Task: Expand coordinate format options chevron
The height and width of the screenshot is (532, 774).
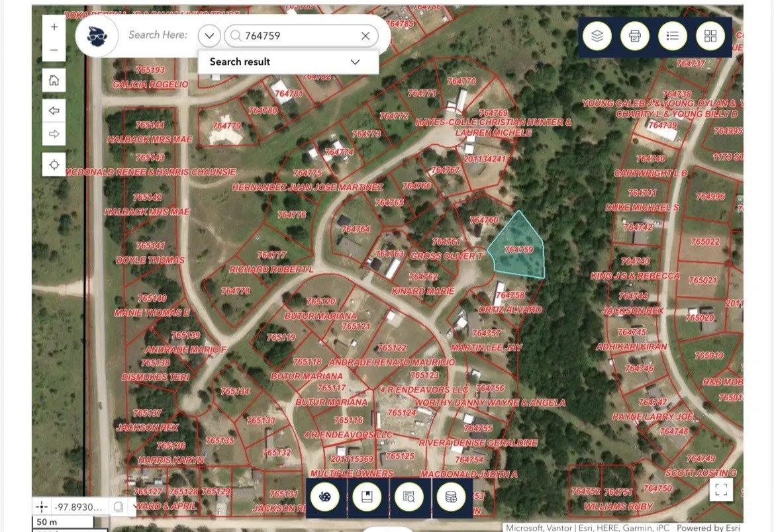Action: (134, 507)
